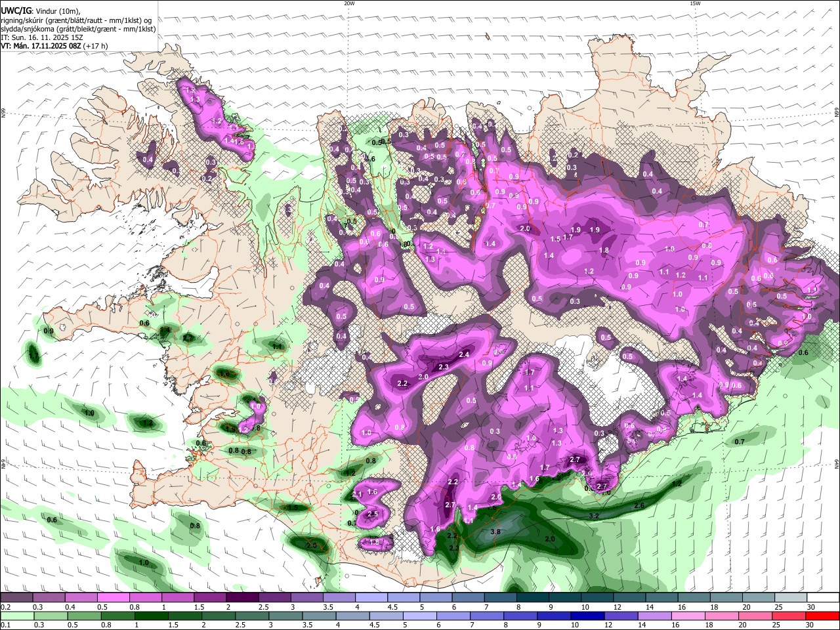
Task: Click the '20W' longitude label at the top
Action: [x=349, y=3]
